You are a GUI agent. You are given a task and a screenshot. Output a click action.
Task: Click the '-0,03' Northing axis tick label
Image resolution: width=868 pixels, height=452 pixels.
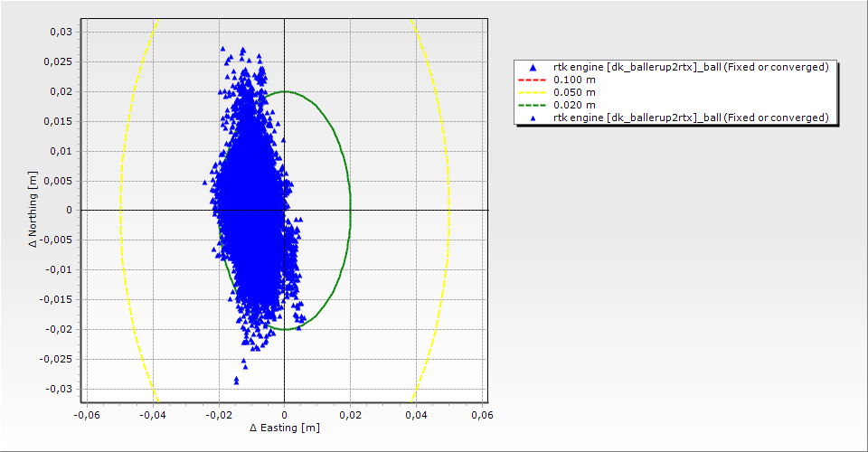(59, 389)
